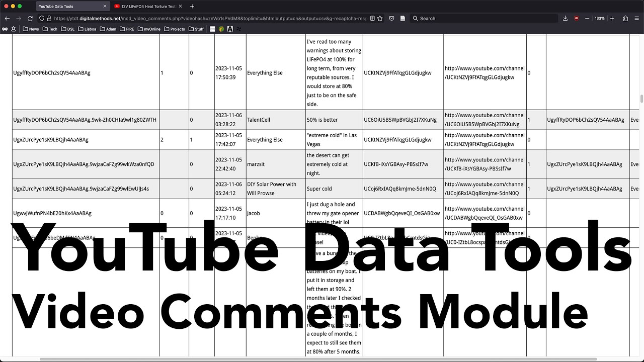Image resolution: width=644 pixels, height=362 pixels.
Task: Click the green-yellow round bookmark icon
Action: (221, 29)
